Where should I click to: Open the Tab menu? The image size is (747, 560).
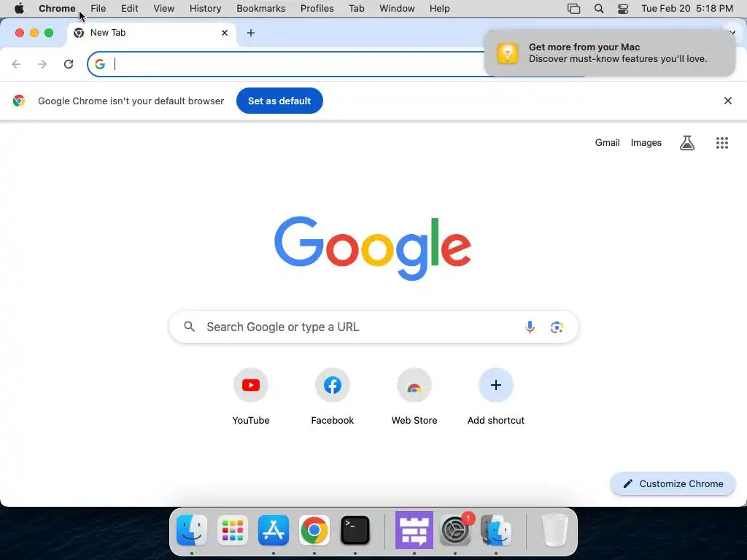tap(356, 9)
